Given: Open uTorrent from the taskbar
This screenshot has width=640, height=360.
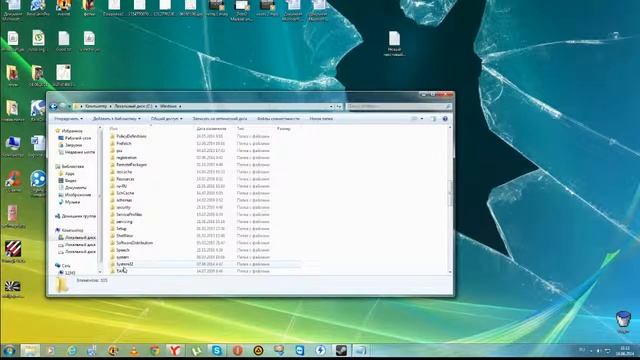Looking at the screenshot, I should point(196,350).
